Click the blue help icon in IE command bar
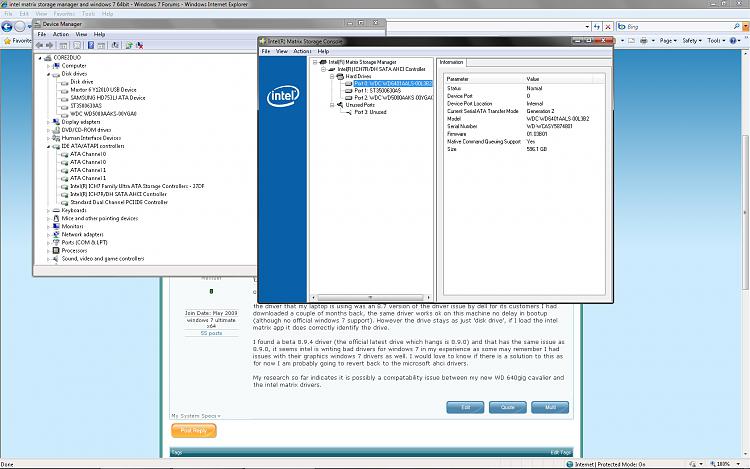 point(733,41)
